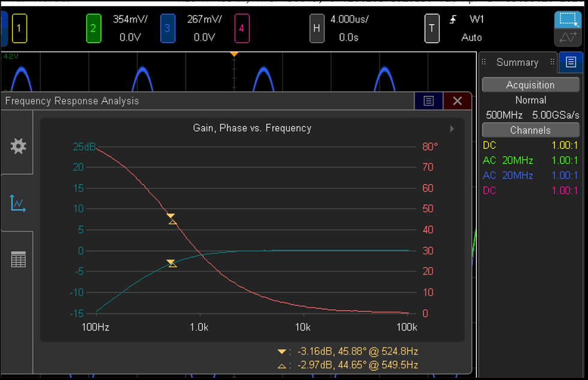
Task: Click the rising edge trigger slope icon
Action: (453, 20)
